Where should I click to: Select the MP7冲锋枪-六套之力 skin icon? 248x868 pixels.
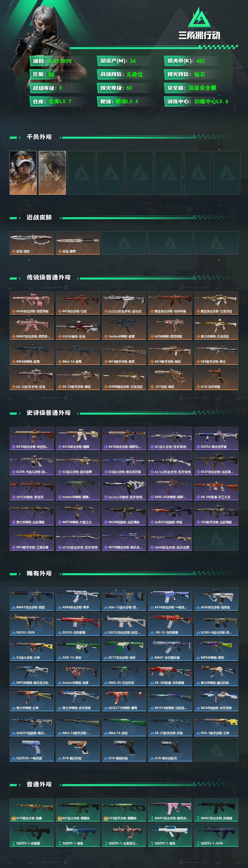point(78,514)
